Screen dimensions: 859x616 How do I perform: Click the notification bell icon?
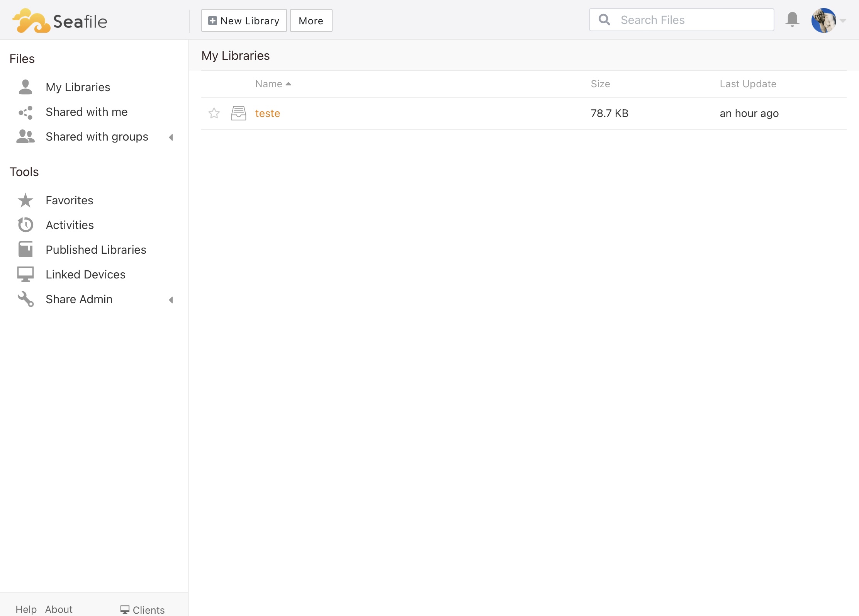click(792, 19)
